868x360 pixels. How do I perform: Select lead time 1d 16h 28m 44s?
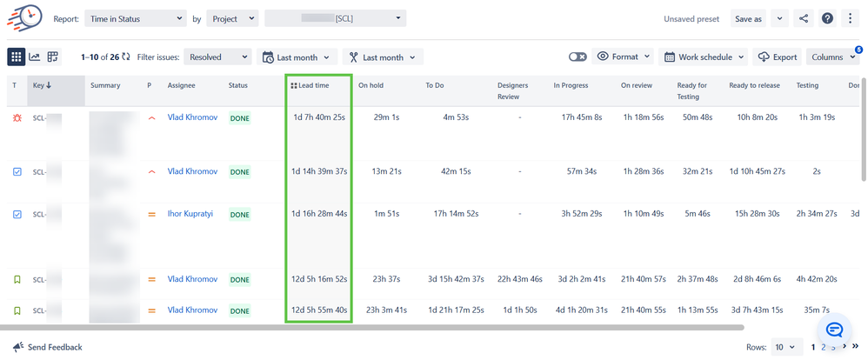pyautogui.click(x=319, y=214)
